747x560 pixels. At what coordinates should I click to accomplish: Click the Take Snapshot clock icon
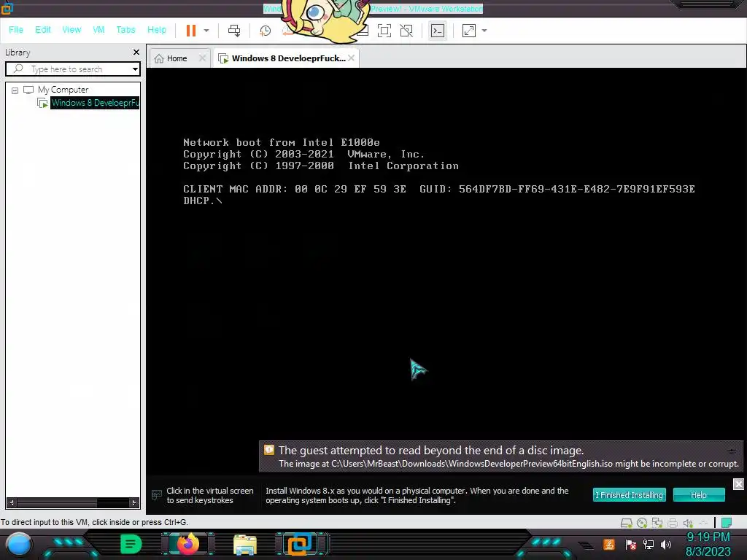coord(265,31)
